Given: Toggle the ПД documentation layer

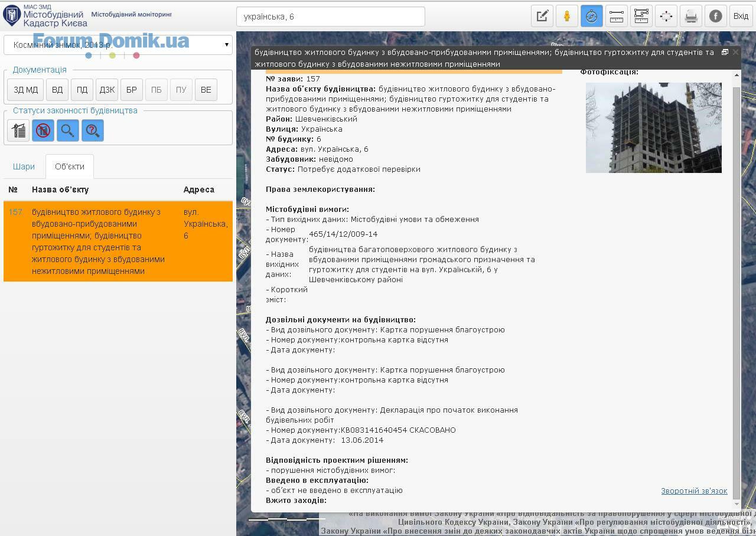Looking at the screenshot, I should tap(82, 90).
